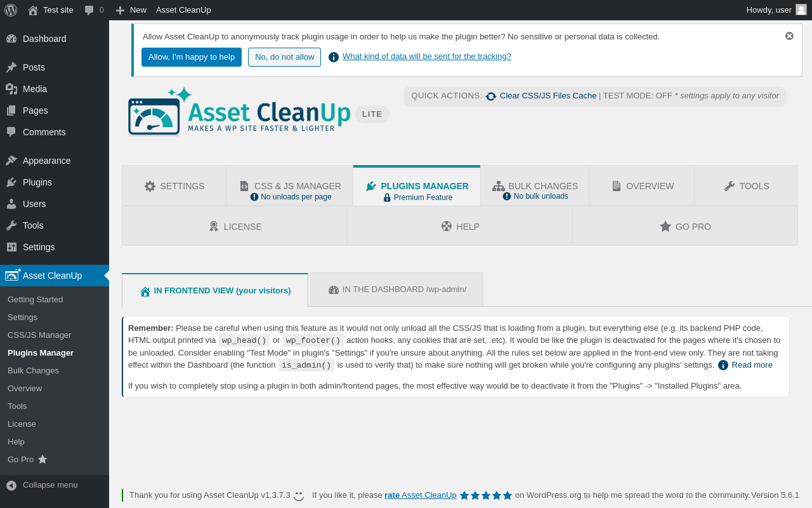Click the Appearance paintbrush icon
Screen dimensions: 812x508
[11, 161]
